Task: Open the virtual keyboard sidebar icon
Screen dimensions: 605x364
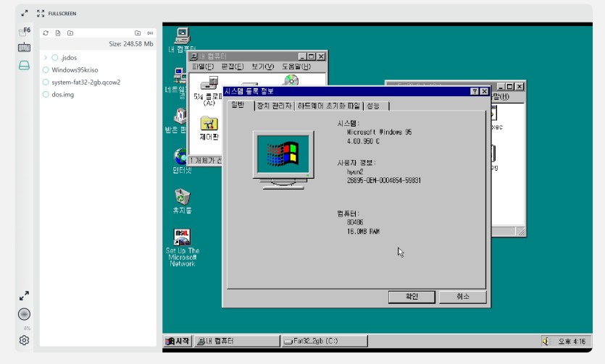Action: pyautogui.click(x=24, y=48)
